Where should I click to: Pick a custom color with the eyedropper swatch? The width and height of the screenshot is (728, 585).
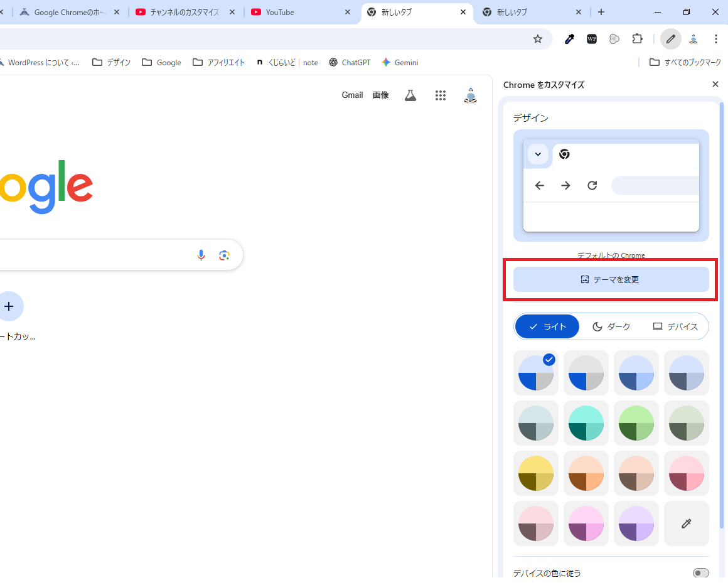[x=686, y=523]
